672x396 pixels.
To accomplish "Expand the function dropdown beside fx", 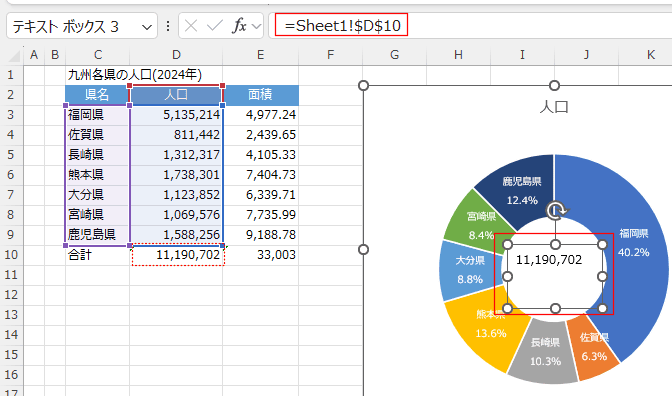I will [256, 27].
